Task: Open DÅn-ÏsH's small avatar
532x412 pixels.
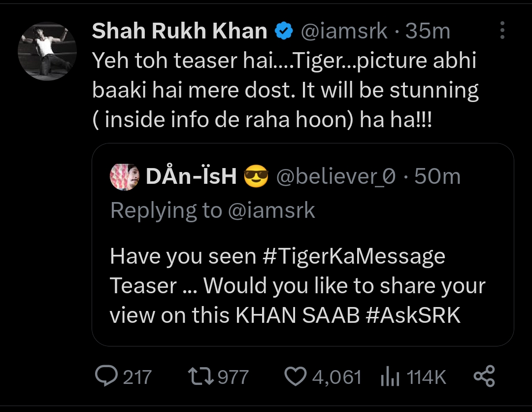Action: [x=123, y=177]
